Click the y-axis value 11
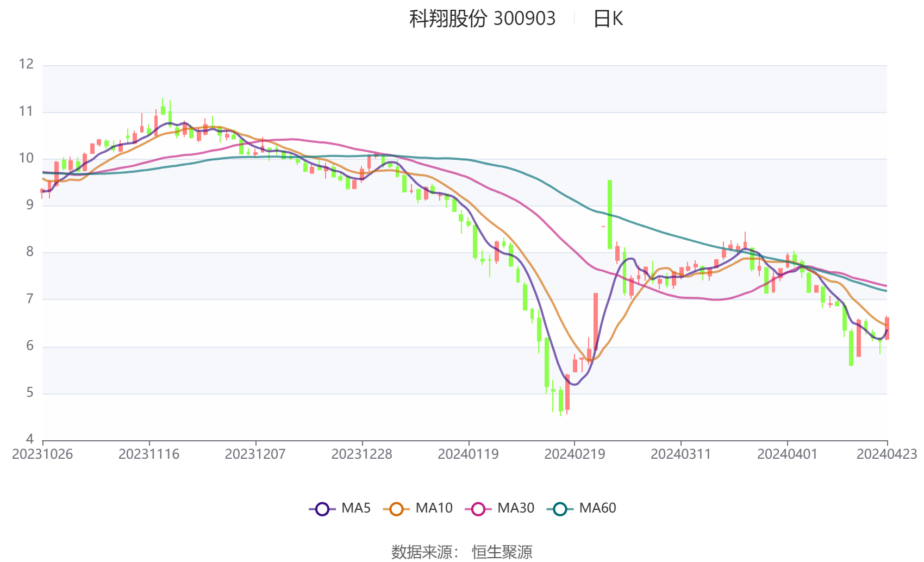Viewport: 924px width, 562px height. [26, 111]
